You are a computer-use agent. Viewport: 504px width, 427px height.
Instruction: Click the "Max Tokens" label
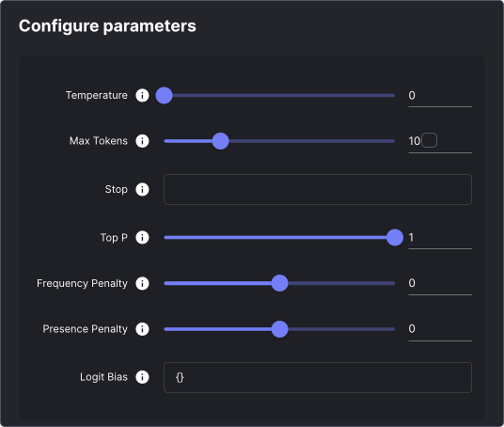pyautogui.click(x=99, y=141)
